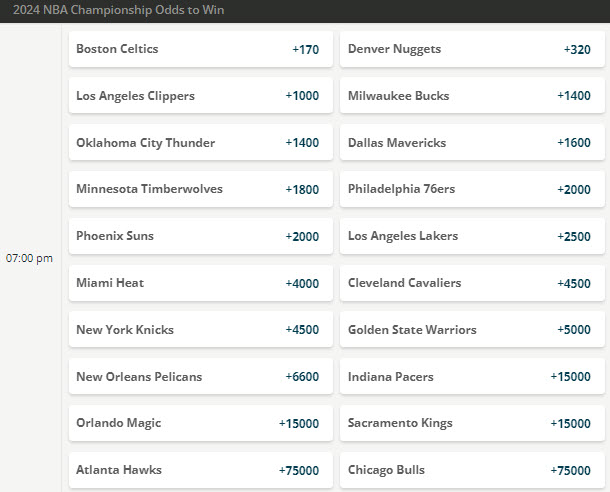Viewport: 610px width, 492px height.
Task: Select Minnesota Timberwolves +1800 bet
Action: pyautogui.click(x=201, y=189)
